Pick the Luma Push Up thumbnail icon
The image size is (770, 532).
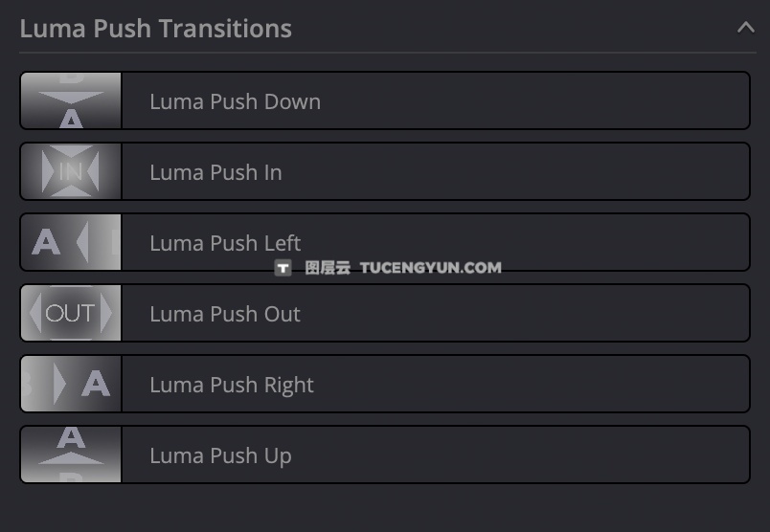pos(71,454)
